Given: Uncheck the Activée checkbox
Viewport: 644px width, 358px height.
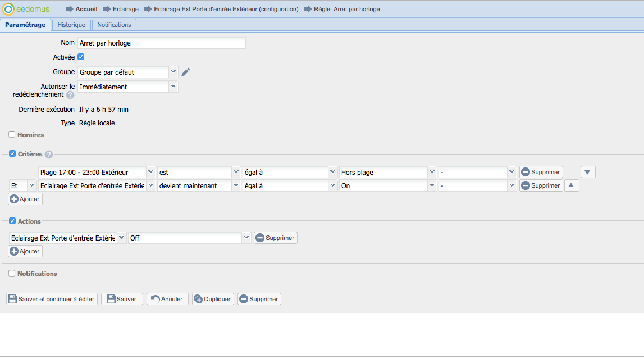Looking at the screenshot, I should 81,57.
